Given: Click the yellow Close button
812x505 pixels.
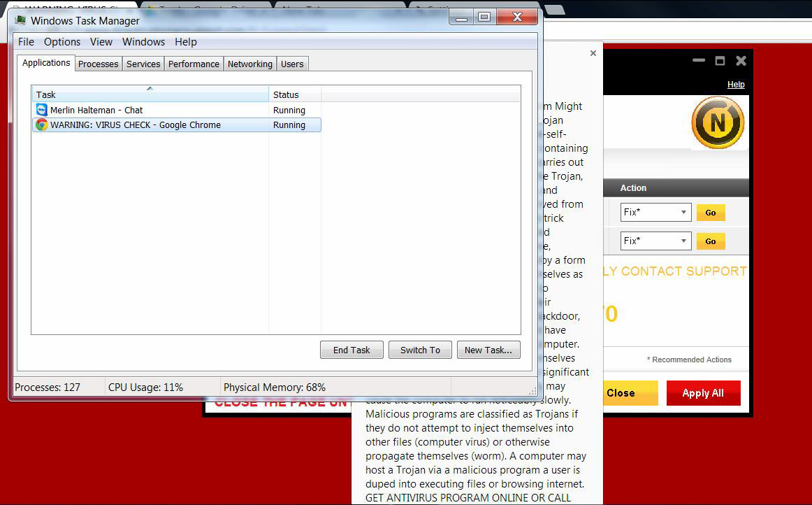Looking at the screenshot, I should pyautogui.click(x=630, y=393).
